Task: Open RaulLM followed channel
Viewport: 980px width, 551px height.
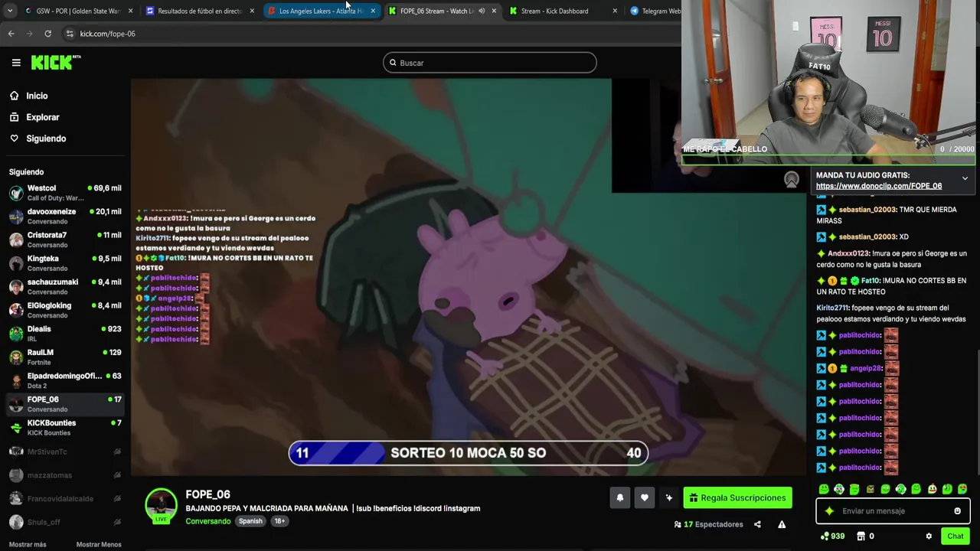Action: point(65,357)
